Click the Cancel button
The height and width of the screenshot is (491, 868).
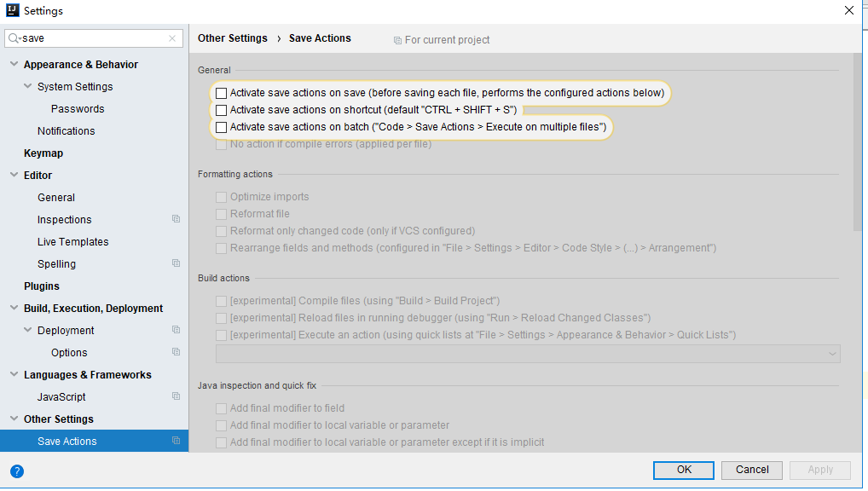[x=752, y=470]
